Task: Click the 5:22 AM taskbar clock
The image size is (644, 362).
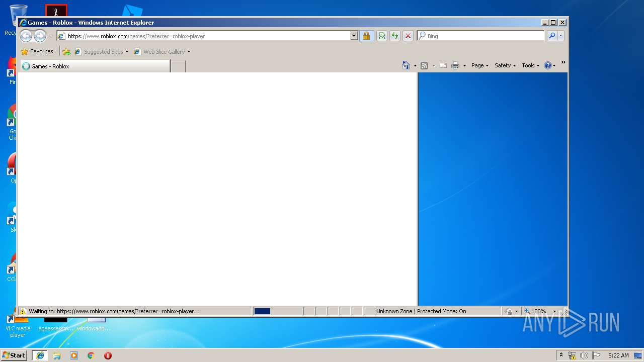Action: tap(618, 355)
